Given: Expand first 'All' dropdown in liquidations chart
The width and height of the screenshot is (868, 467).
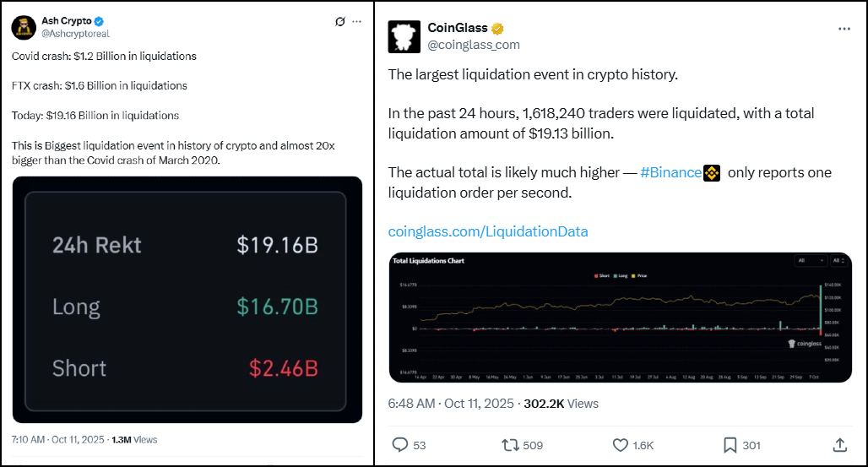Looking at the screenshot, I should point(810,261).
